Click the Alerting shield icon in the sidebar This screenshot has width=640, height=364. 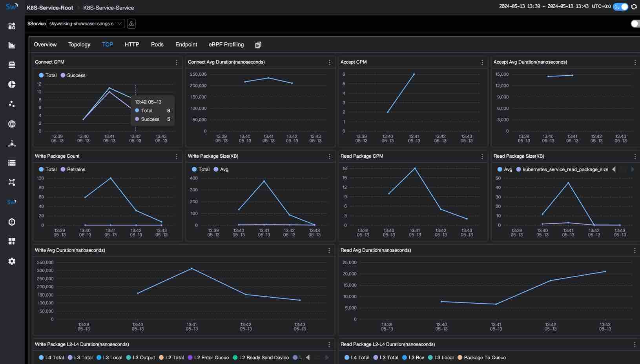[12, 222]
